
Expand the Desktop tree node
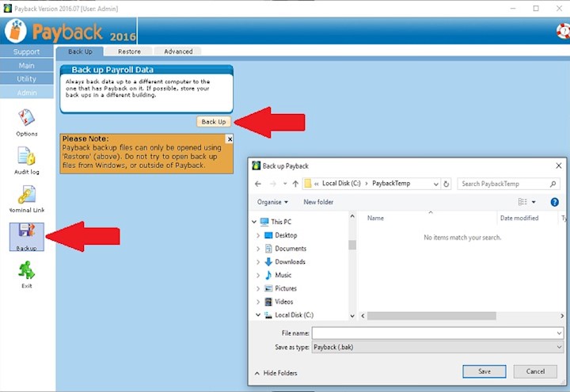258,235
